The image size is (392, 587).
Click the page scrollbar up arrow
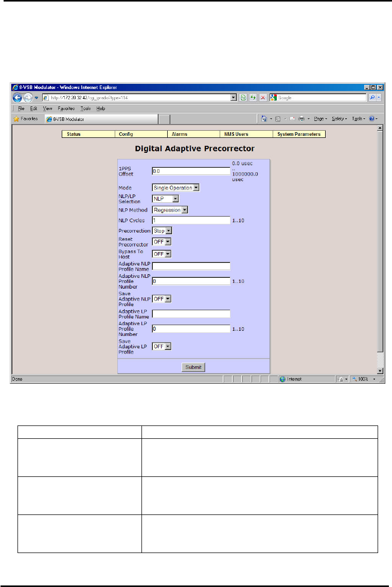[380, 128]
